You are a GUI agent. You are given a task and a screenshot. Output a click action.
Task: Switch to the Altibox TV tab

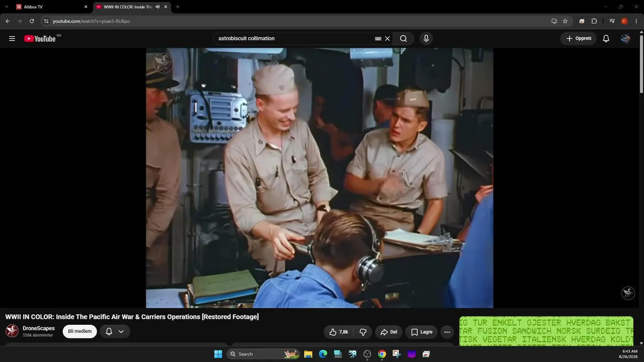pyautogui.click(x=51, y=7)
